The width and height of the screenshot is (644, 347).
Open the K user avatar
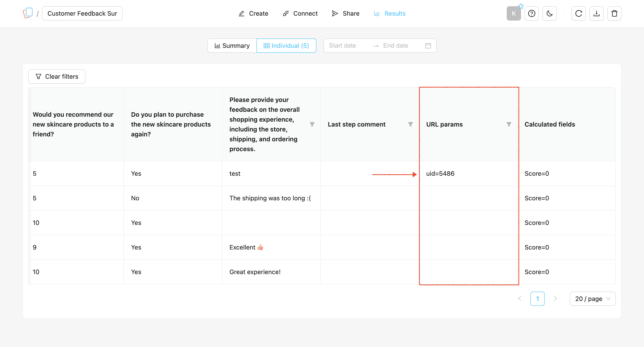click(x=513, y=13)
